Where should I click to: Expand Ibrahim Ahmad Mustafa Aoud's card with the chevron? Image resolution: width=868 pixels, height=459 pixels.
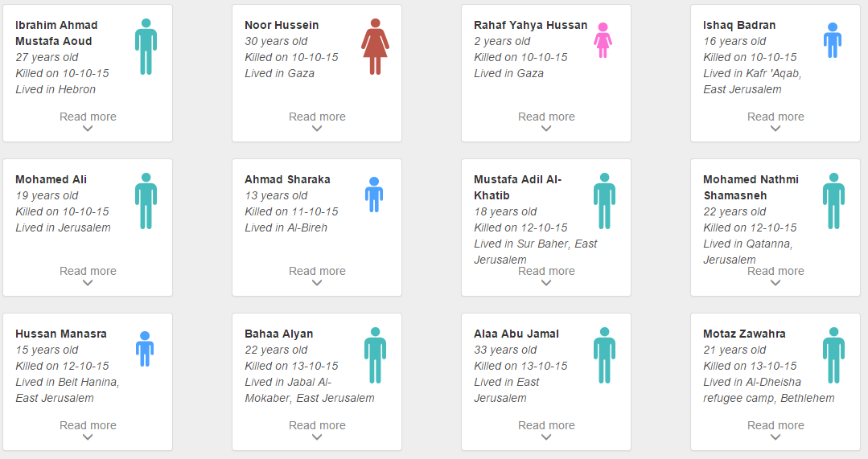click(88, 129)
